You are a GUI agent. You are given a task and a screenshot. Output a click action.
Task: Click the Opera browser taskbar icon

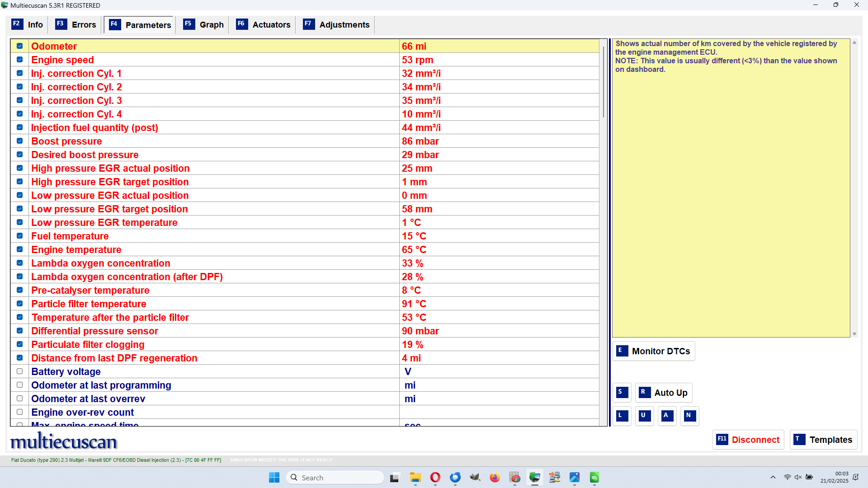pyautogui.click(x=435, y=478)
